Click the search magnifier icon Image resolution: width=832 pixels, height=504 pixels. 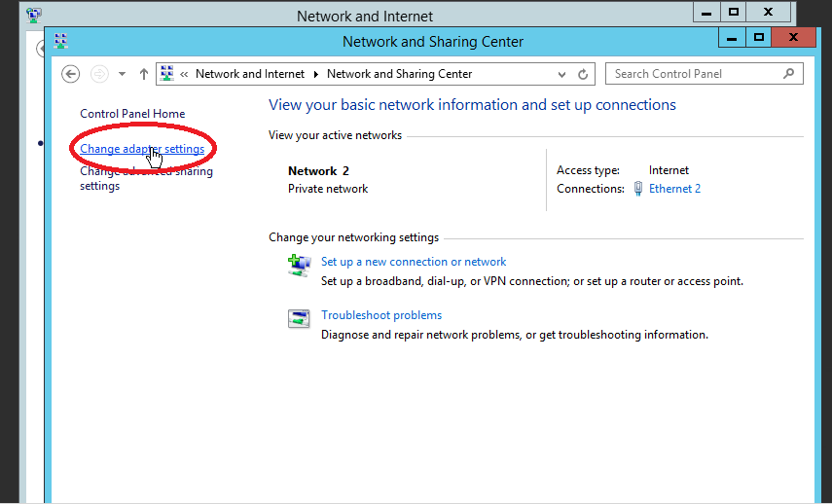coord(788,74)
